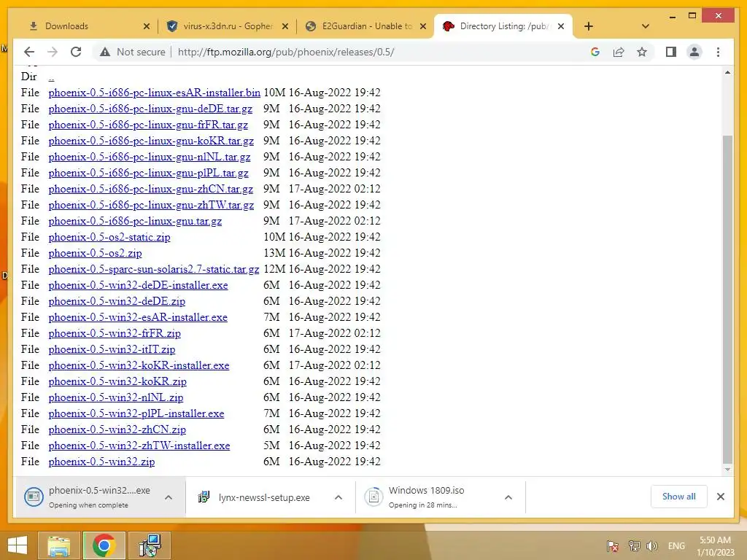Download phoenix-0.5-win32-nlNL.zip
Viewport: 747px width, 560px height.
(116, 397)
